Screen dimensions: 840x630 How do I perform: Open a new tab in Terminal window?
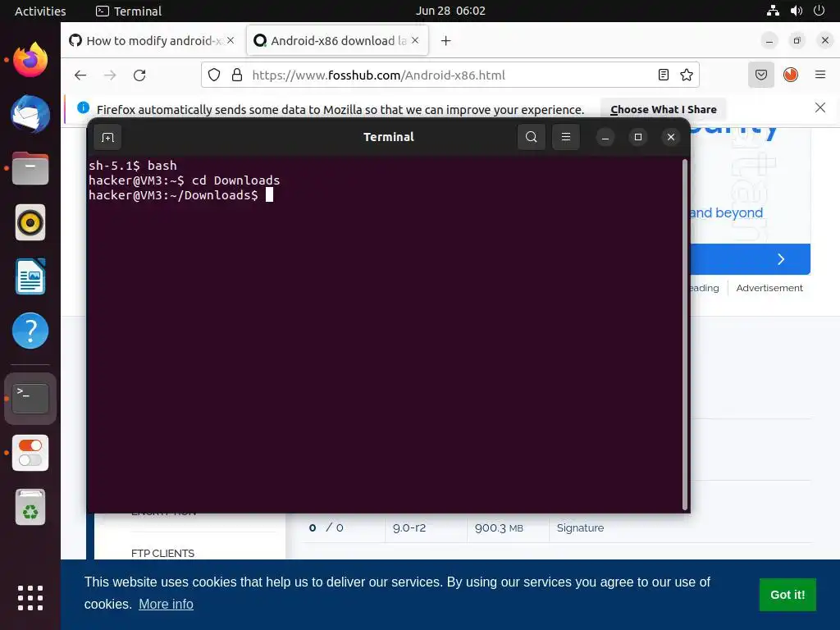coord(107,137)
